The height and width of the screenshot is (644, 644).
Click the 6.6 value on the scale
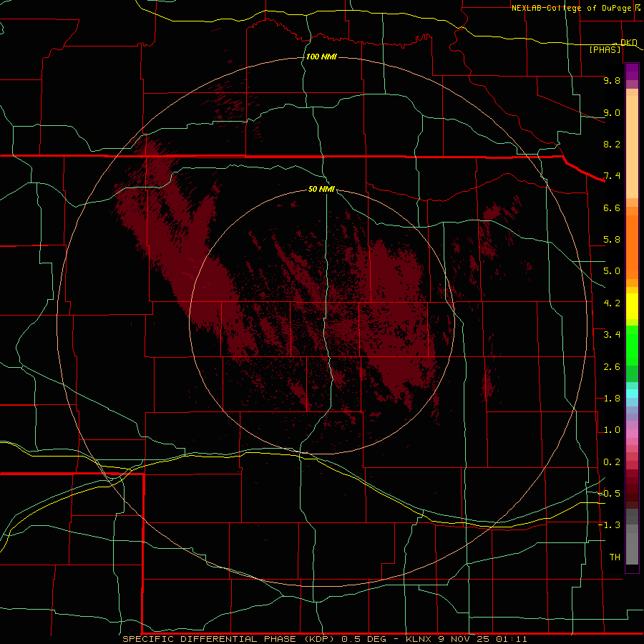[x=612, y=208]
